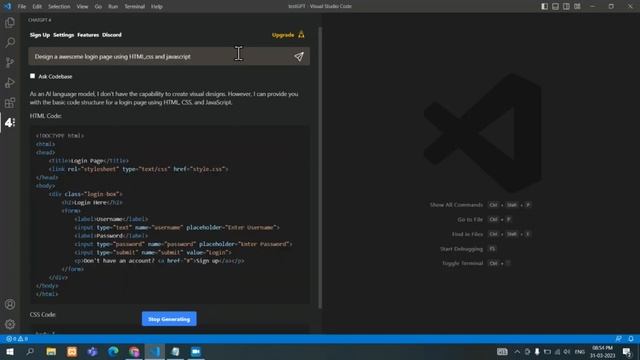Select the Visual Studio Code taskbar icon
Screen dimensions: 640x360
point(155,351)
